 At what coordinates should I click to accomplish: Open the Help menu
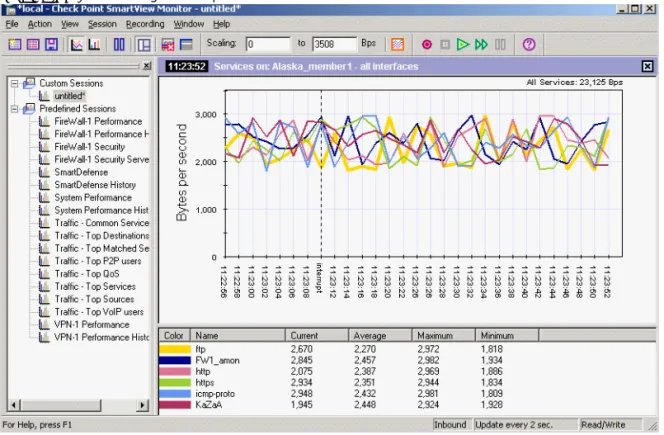point(221,24)
